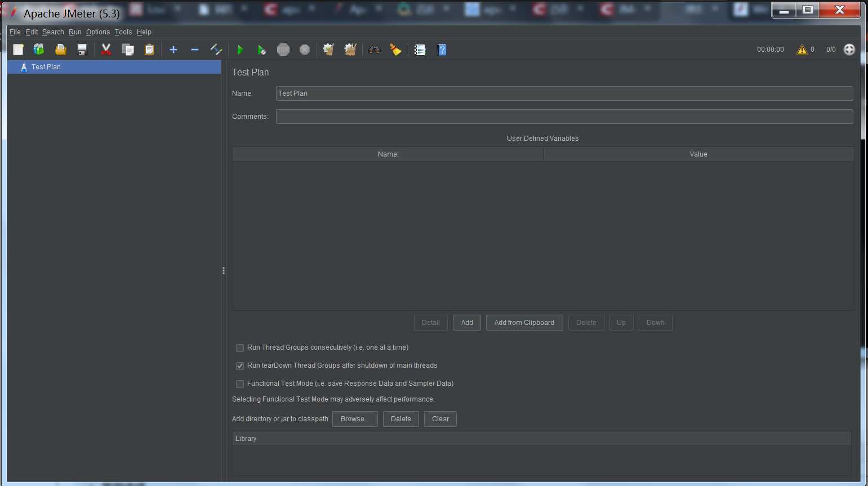Screen dimensions: 868x486
Task: Click the Value column header
Action: click(x=698, y=154)
